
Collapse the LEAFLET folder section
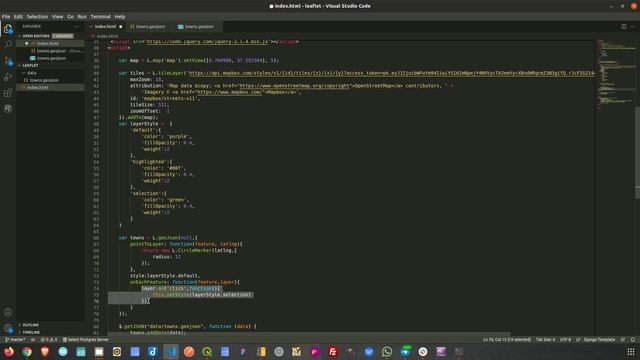point(29,65)
